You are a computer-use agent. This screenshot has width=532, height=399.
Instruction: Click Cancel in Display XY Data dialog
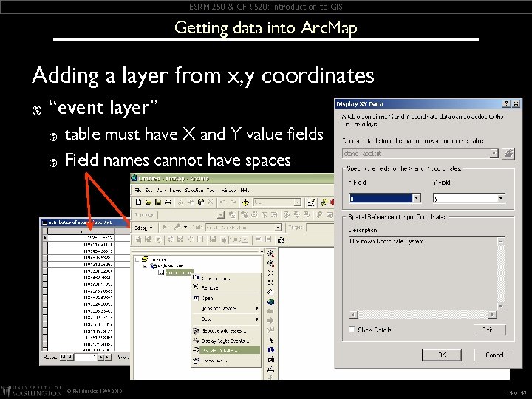[x=494, y=355]
